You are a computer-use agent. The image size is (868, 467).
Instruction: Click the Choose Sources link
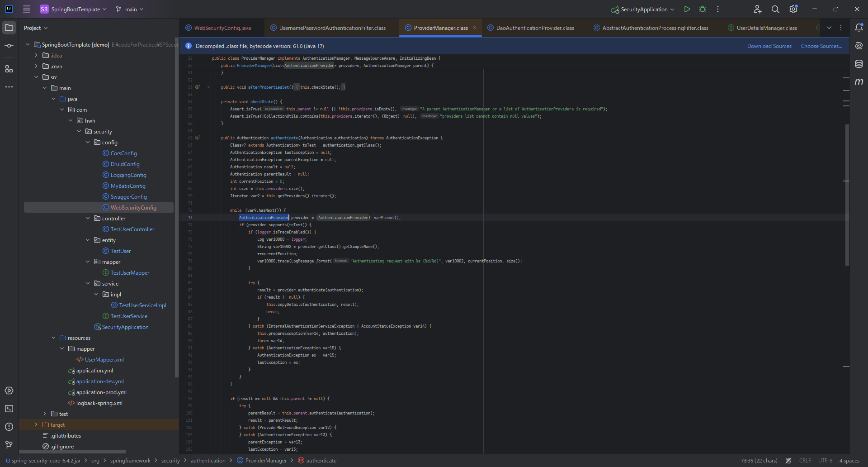coord(822,46)
